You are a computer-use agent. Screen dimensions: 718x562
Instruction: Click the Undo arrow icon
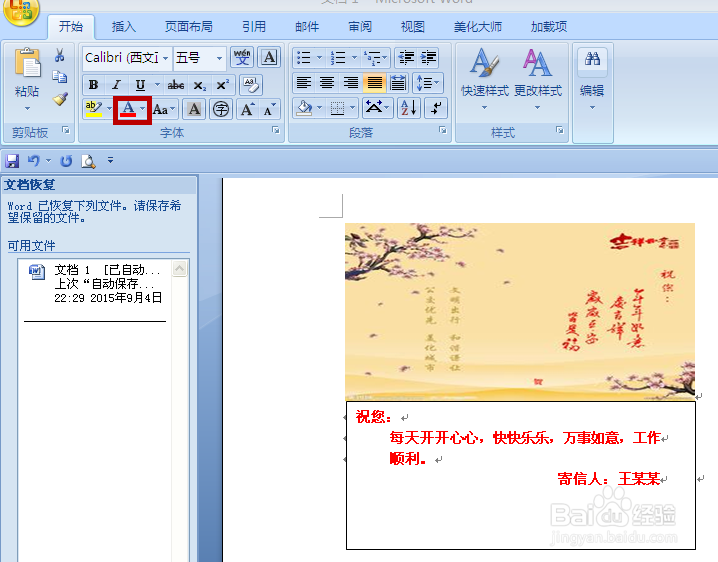pos(33,161)
